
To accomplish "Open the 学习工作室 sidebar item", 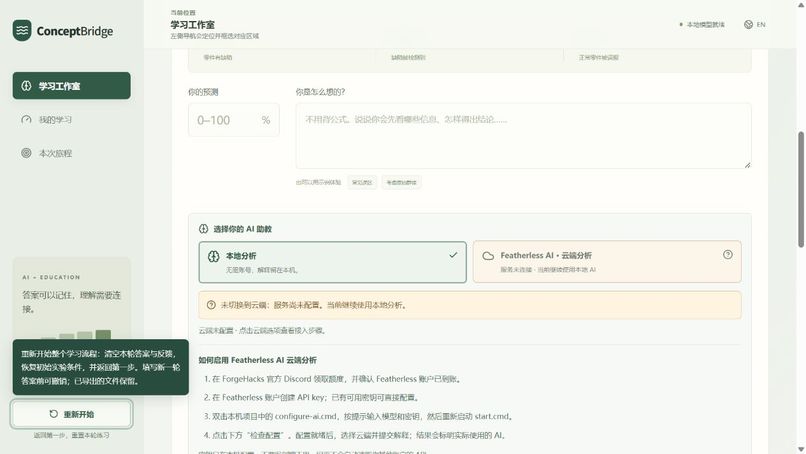I will click(71, 85).
